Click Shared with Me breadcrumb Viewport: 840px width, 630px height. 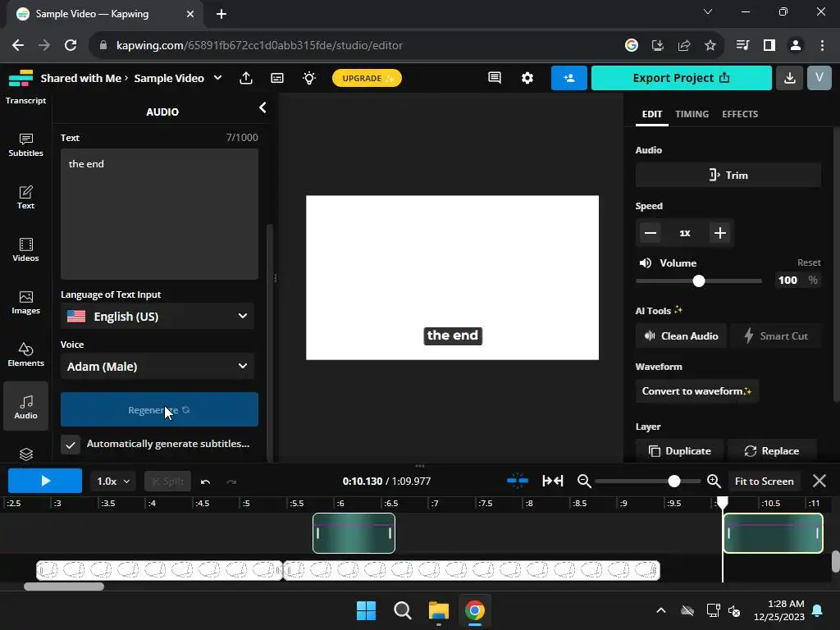coord(81,78)
